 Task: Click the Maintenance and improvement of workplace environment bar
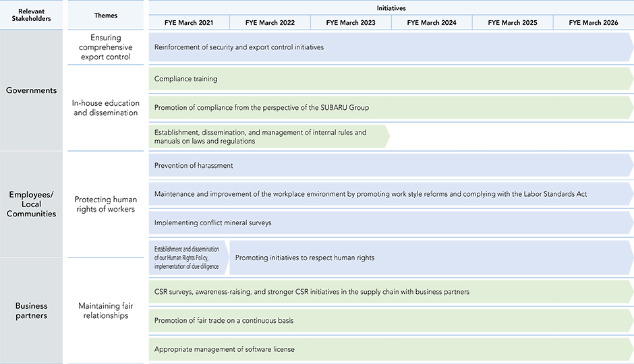391,194
